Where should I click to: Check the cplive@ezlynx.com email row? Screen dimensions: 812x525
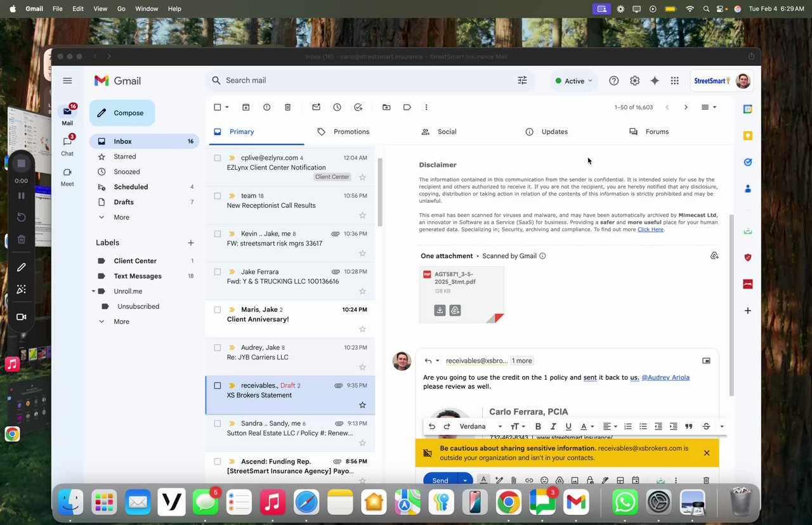click(218, 158)
